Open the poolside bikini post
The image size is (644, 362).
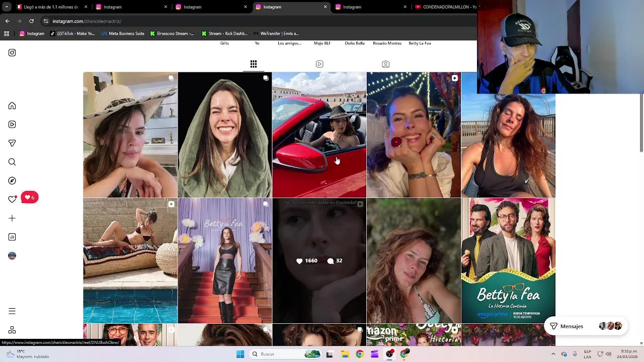[x=130, y=260]
